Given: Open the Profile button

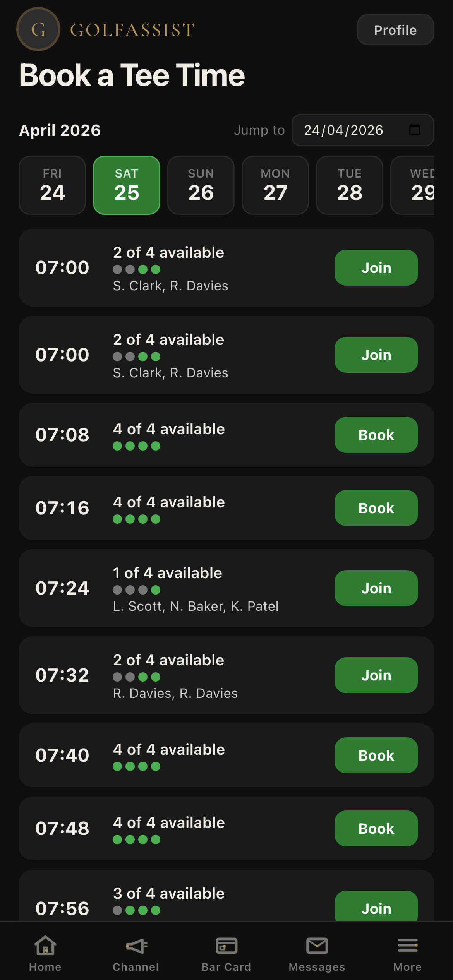Looking at the screenshot, I should pos(395,30).
